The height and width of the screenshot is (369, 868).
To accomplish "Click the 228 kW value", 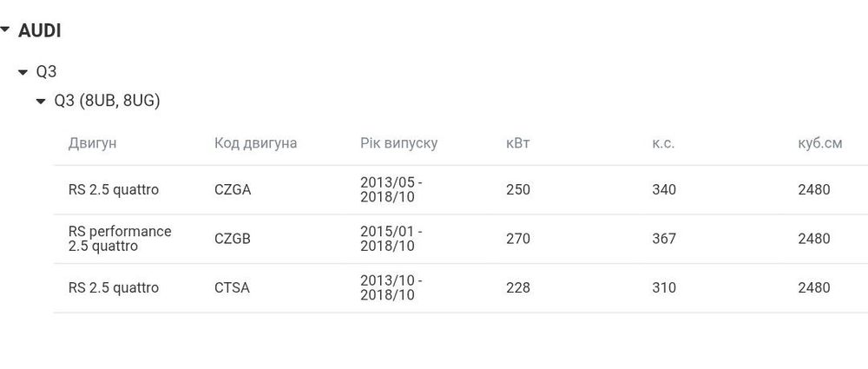I will coord(517,287).
